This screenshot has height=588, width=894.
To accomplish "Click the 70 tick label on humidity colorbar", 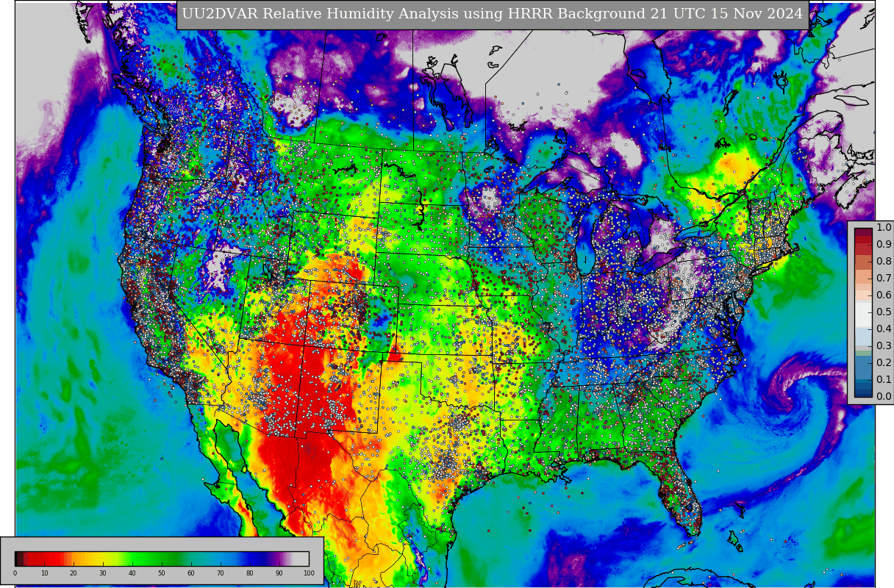I will [221, 573].
